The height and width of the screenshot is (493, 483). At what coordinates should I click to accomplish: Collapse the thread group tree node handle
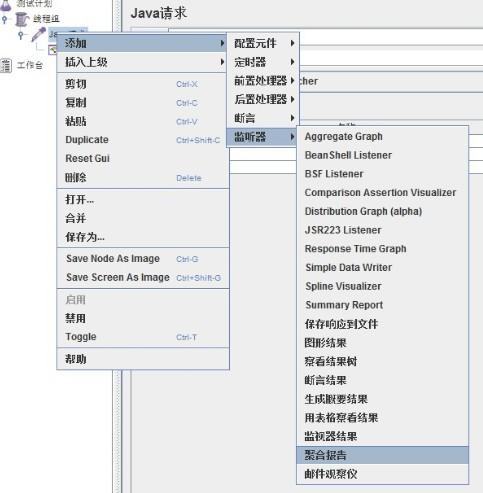tap(4, 19)
